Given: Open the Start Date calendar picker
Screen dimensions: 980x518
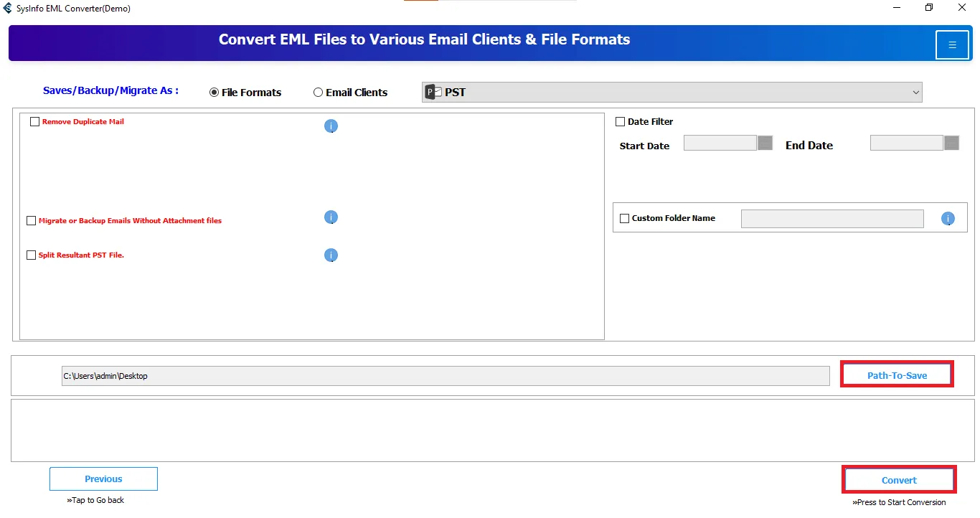Looking at the screenshot, I should coord(765,143).
